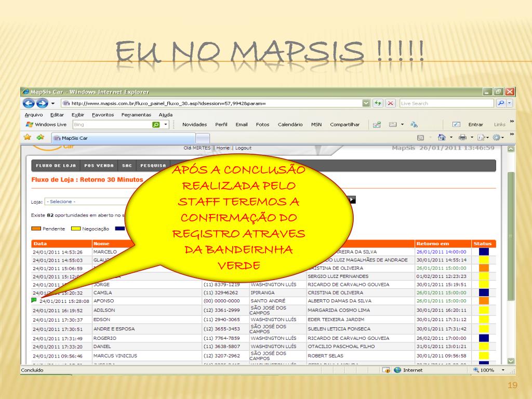Go back with the browser Back arrow
Image resolution: width=532 pixels, height=399 pixels.
(29, 103)
